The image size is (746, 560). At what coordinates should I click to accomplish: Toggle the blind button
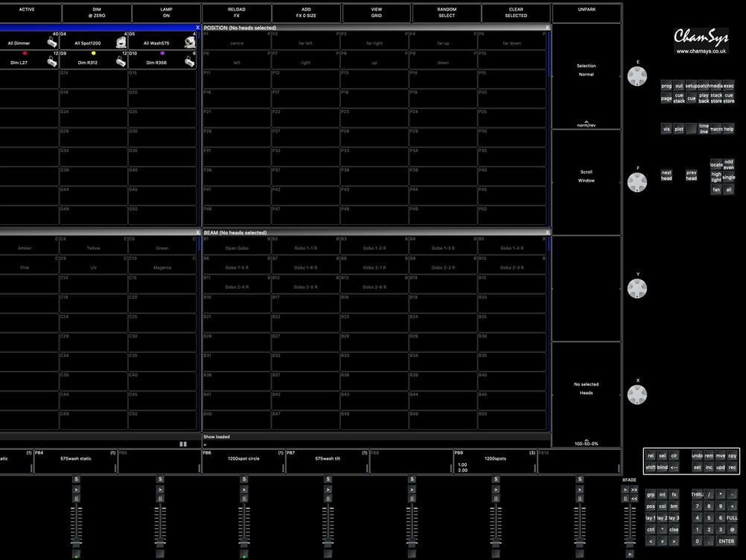coord(663,467)
